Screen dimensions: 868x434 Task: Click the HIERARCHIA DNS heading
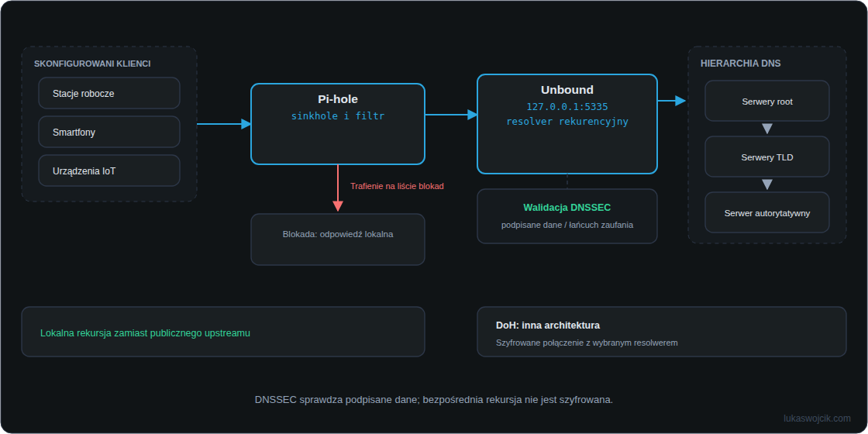(x=740, y=64)
